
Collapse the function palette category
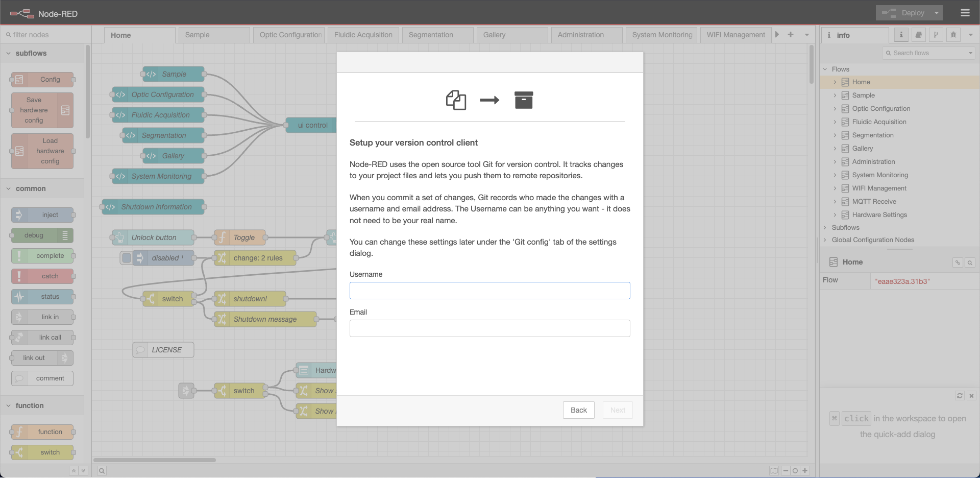(42, 405)
